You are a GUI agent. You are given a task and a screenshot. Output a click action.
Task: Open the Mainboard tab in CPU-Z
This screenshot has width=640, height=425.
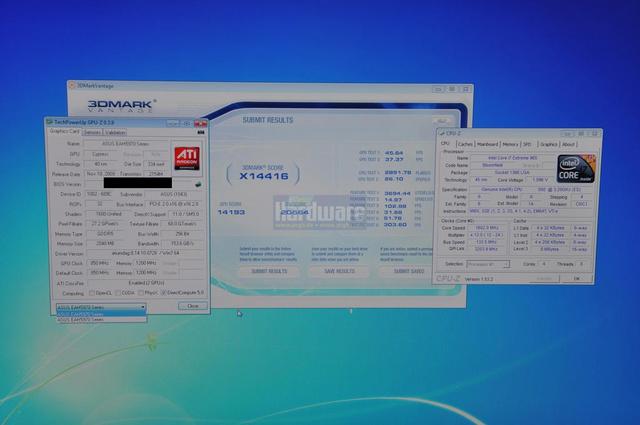point(488,144)
